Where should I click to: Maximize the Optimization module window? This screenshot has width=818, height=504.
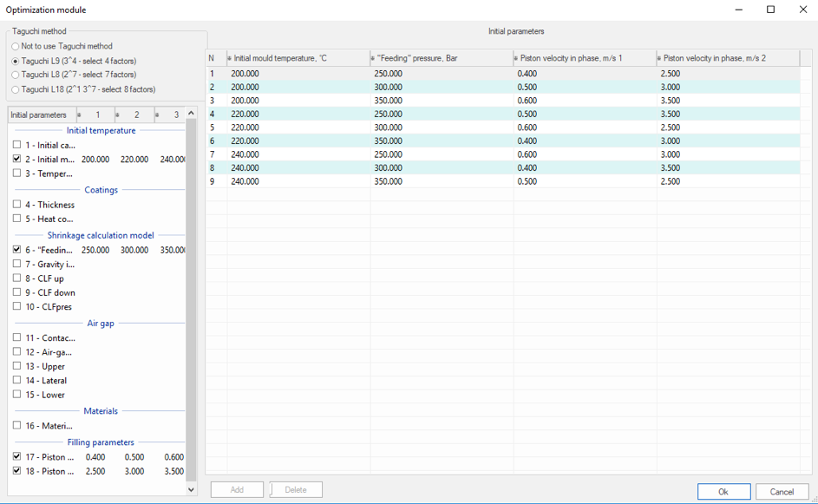click(x=770, y=10)
